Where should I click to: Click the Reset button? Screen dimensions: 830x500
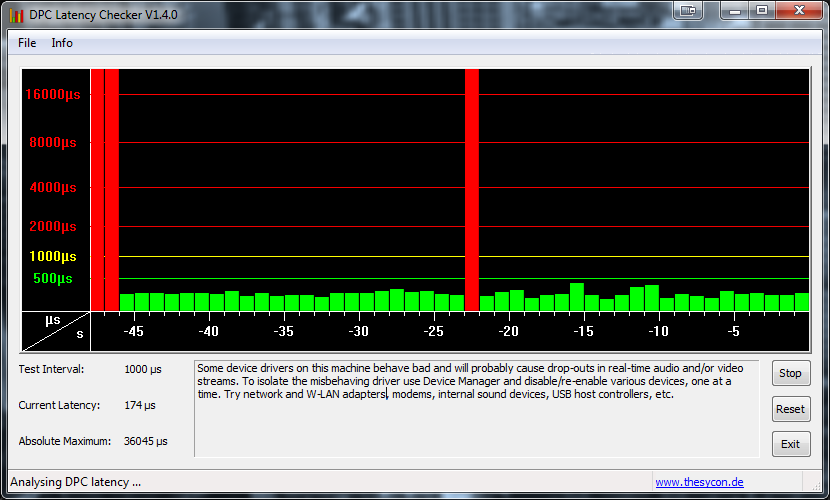pyautogui.click(x=790, y=409)
